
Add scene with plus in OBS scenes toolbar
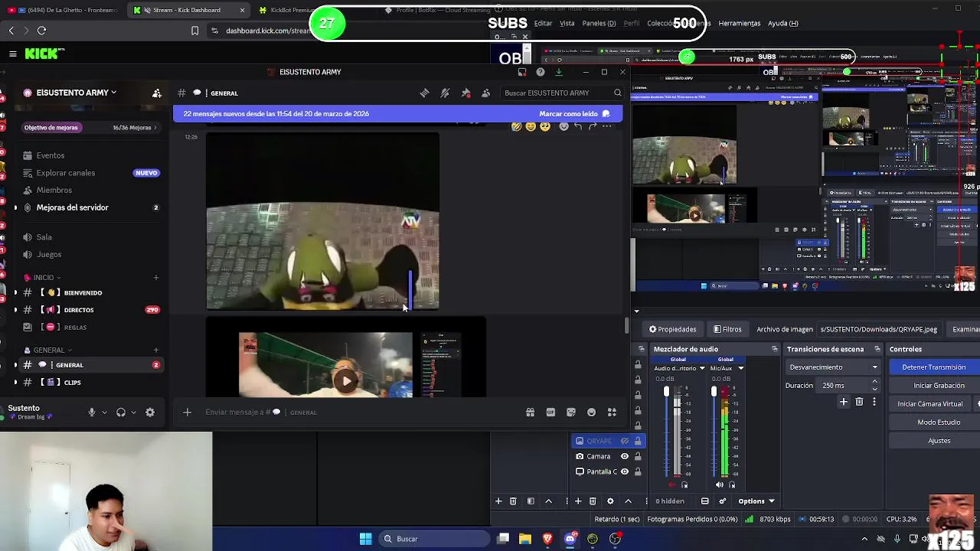click(x=498, y=501)
